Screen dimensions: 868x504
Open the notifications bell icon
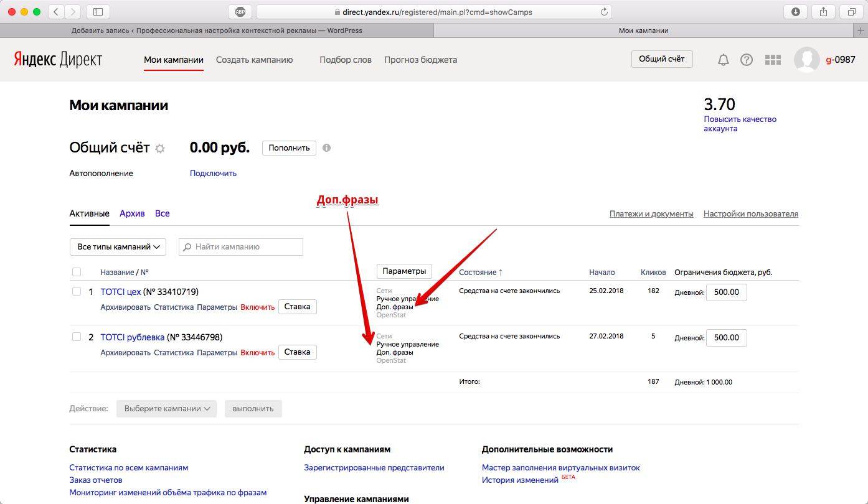pos(723,60)
